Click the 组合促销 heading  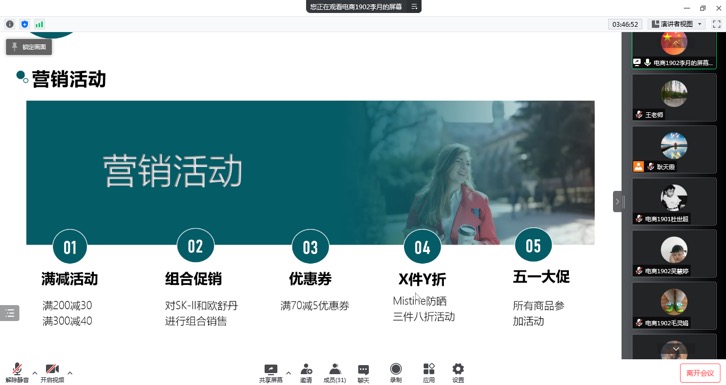[x=194, y=279]
